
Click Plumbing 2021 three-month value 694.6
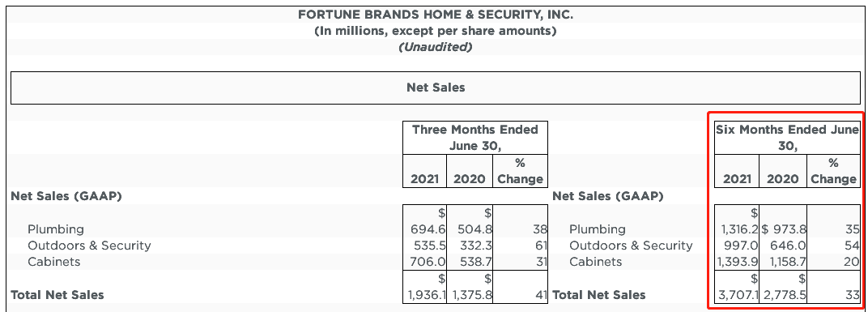(424, 229)
